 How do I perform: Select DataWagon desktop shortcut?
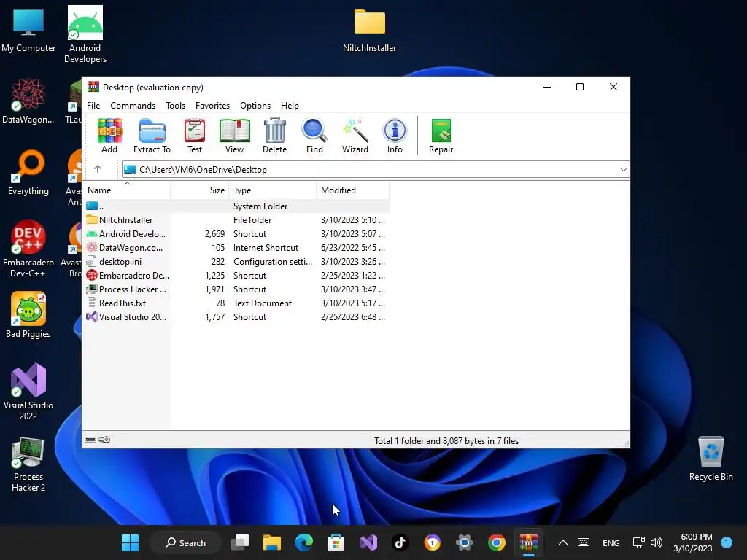[28, 101]
